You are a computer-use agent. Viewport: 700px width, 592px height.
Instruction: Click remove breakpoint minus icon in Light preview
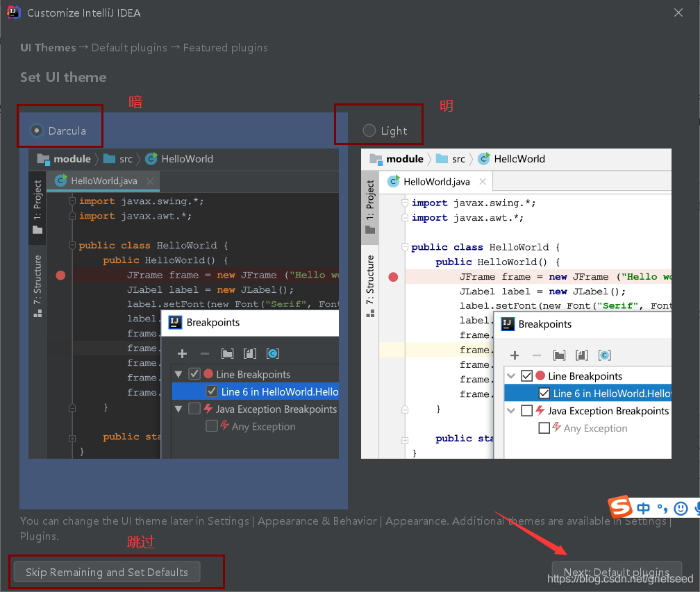pos(537,355)
